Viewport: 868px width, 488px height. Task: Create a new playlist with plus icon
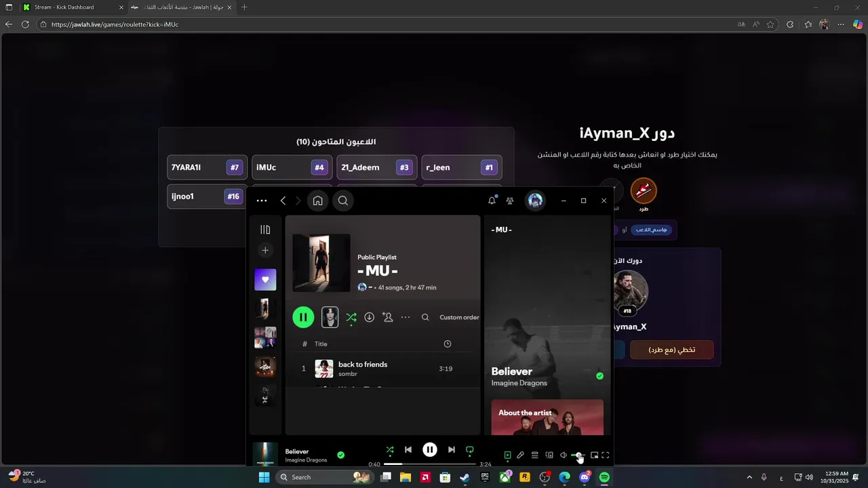265,250
